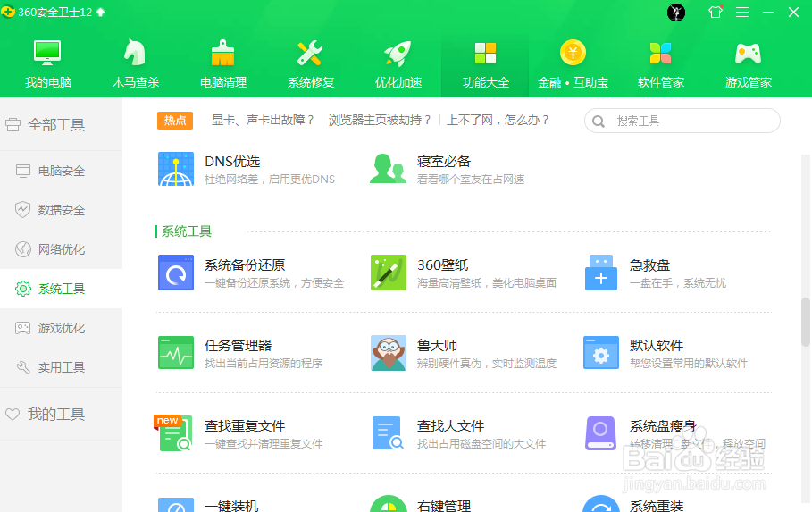The image size is (812, 512).
Task: Launch 任务管理器 icon
Action: (x=176, y=353)
